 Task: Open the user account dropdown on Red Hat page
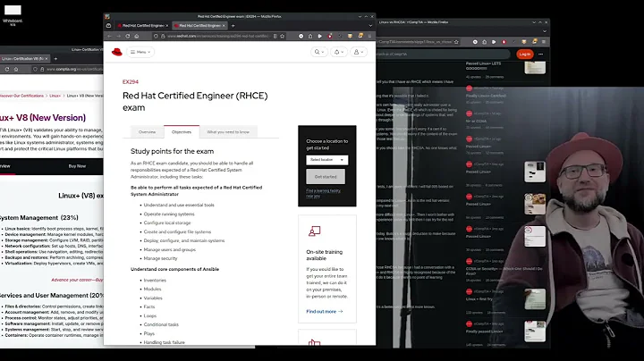click(x=358, y=52)
